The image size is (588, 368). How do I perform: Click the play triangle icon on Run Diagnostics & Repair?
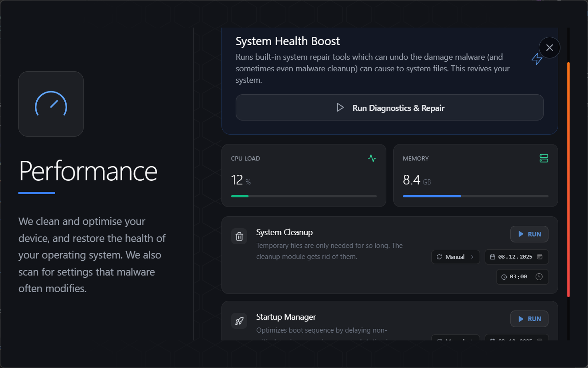tap(340, 108)
